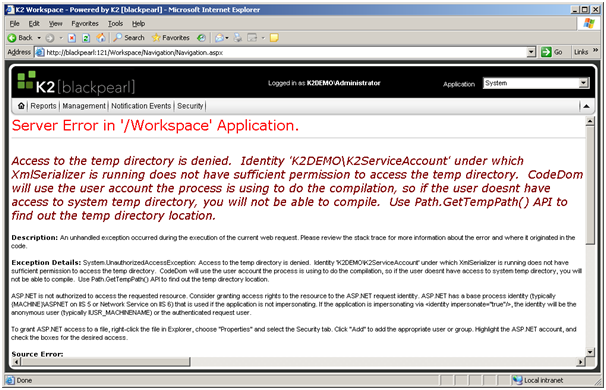The height and width of the screenshot is (390, 606).
Task: Click the vertical scrollbar thumb
Action: click(590, 185)
